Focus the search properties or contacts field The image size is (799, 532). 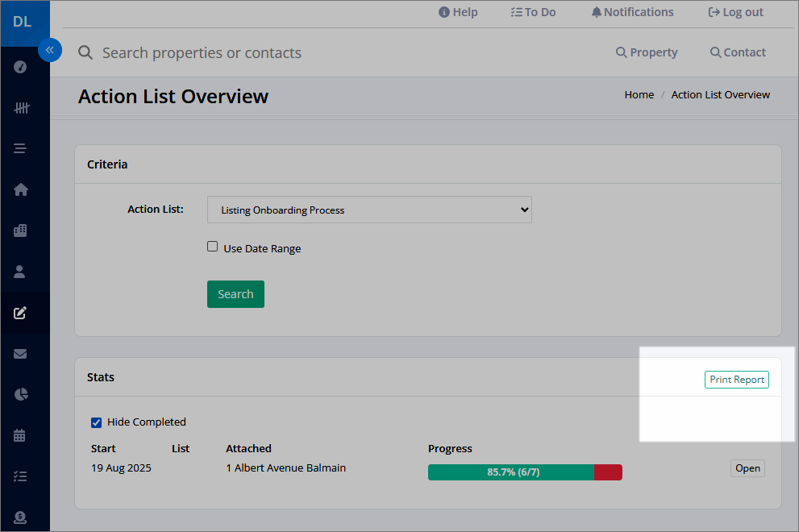pyautogui.click(x=202, y=52)
